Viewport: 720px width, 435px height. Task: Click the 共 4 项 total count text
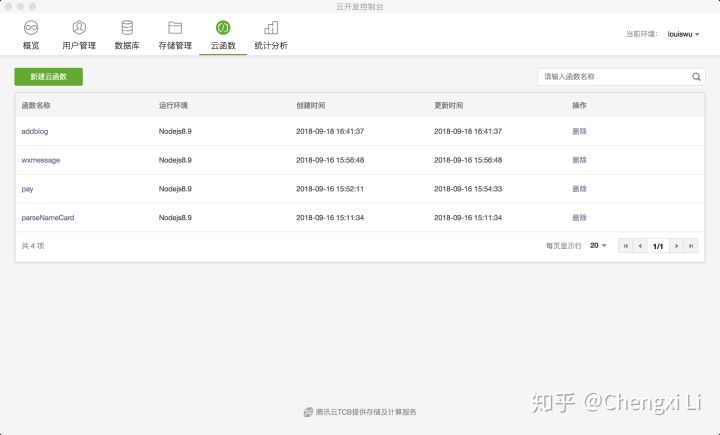click(33, 246)
